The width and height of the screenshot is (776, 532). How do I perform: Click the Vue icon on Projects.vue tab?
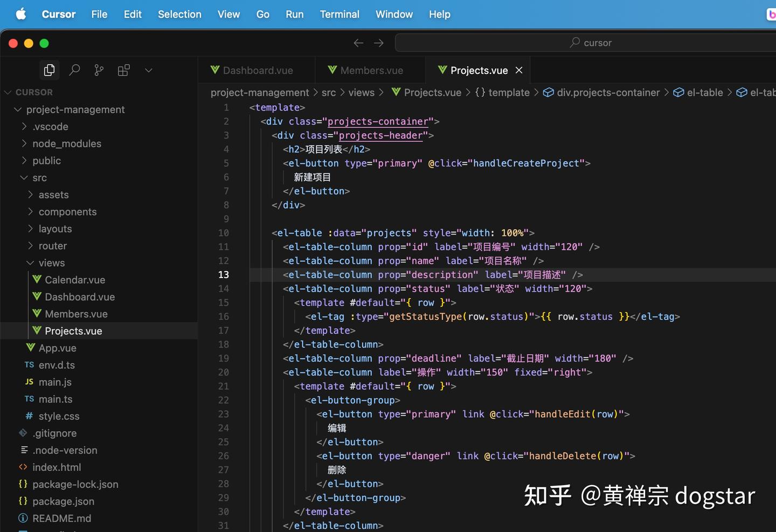point(442,70)
